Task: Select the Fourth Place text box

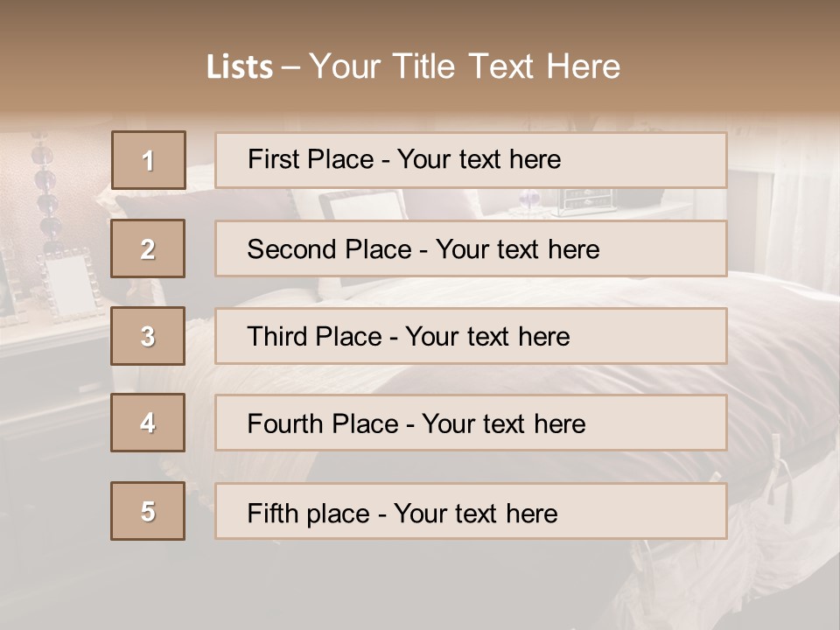Action: 471,423
